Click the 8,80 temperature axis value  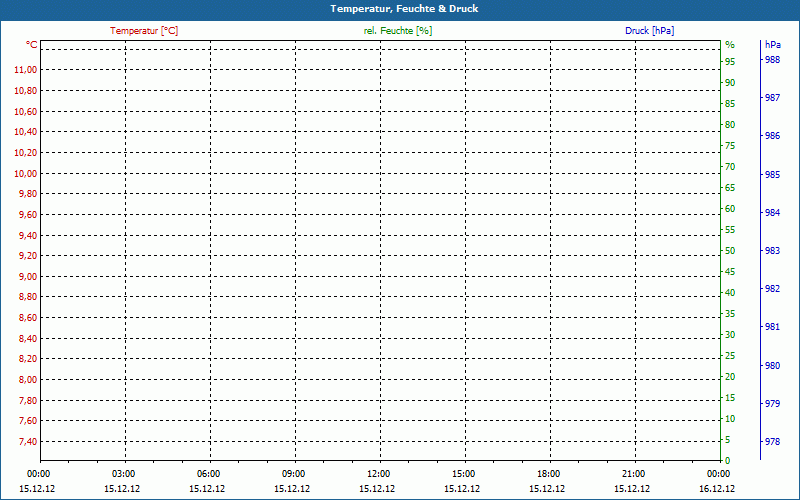click(x=28, y=297)
